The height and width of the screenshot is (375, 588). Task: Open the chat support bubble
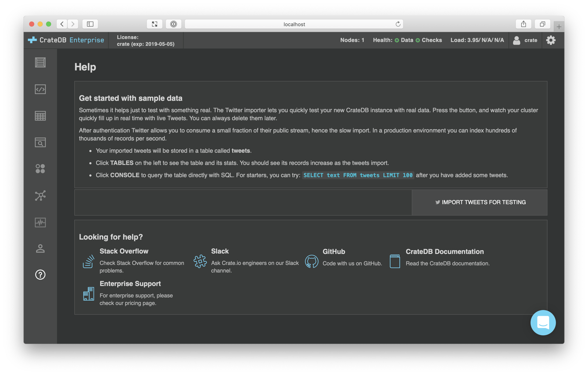(543, 323)
